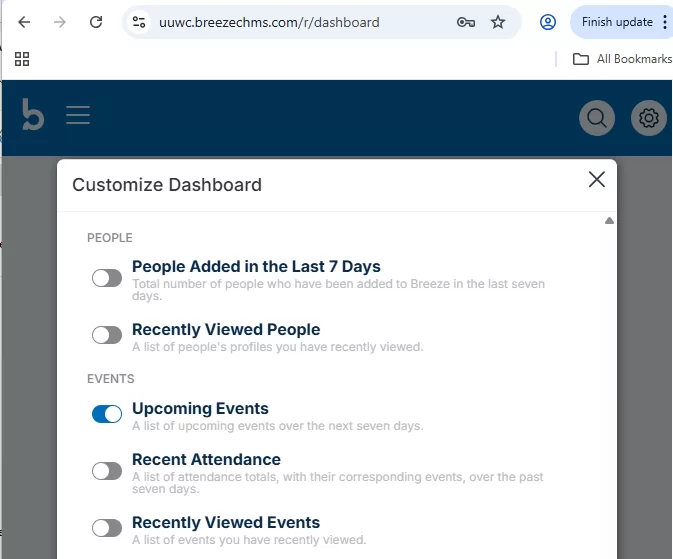Open the apps grid shortcut
673x559 pixels.
(22, 59)
